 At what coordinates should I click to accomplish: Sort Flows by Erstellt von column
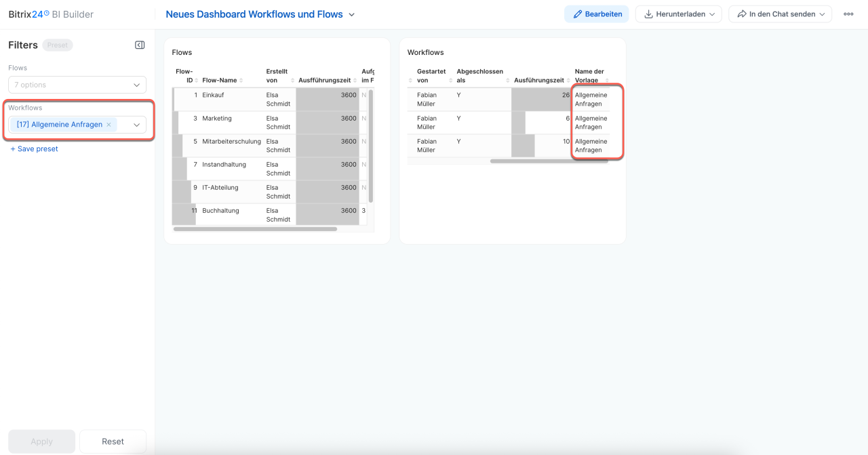(277, 76)
